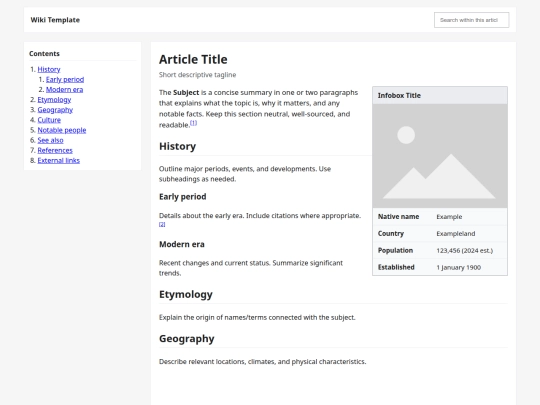Follow citation [2] under Early period
Image resolution: width=540 pixels, height=405 pixels.
(x=162, y=225)
